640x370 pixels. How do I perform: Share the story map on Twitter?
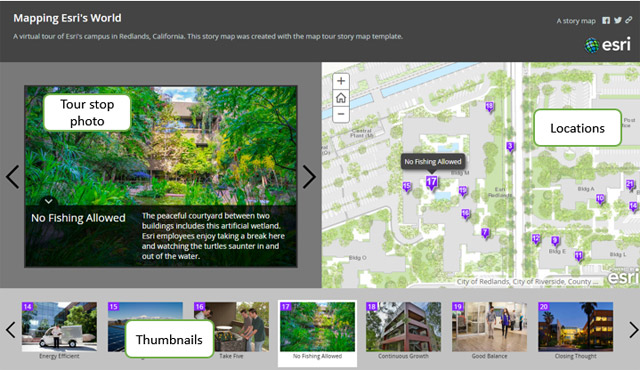tap(618, 20)
